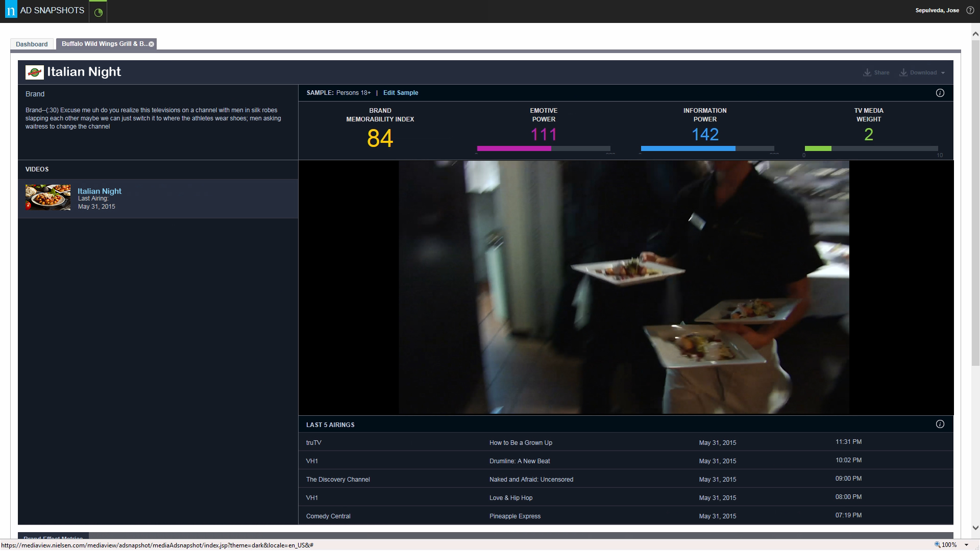This screenshot has height=551, width=980.
Task: Click Brand Memorability Index value 84
Action: point(380,138)
